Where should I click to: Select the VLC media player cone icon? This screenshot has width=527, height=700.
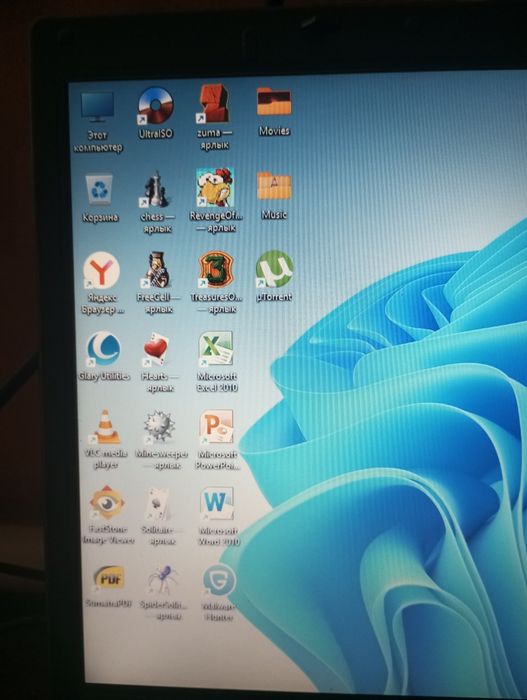click(x=105, y=427)
